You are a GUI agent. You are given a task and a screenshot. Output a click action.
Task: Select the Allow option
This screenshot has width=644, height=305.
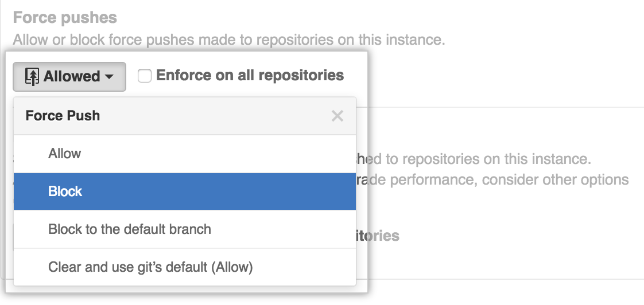pyautogui.click(x=185, y=154)
